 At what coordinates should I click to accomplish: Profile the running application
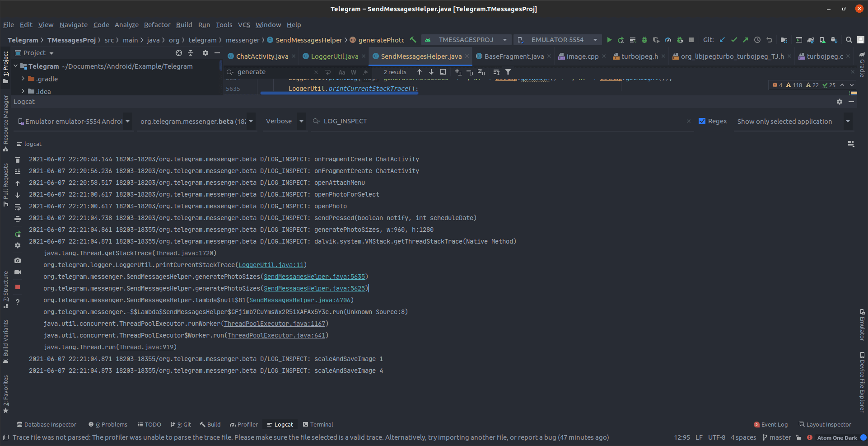[x=668, y=40]
